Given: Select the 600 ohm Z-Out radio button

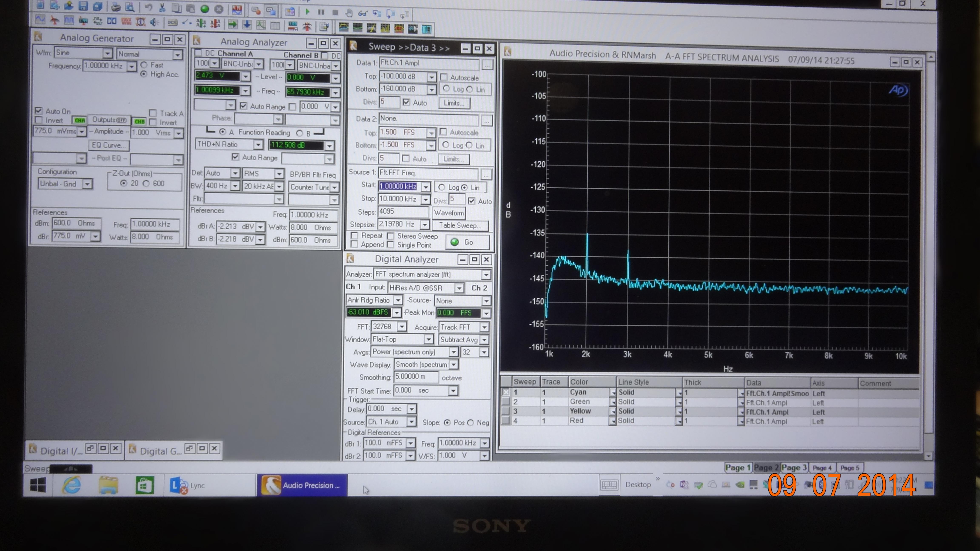Looking at the screenshot, I should pyautogui.click(x=146, y=183).
